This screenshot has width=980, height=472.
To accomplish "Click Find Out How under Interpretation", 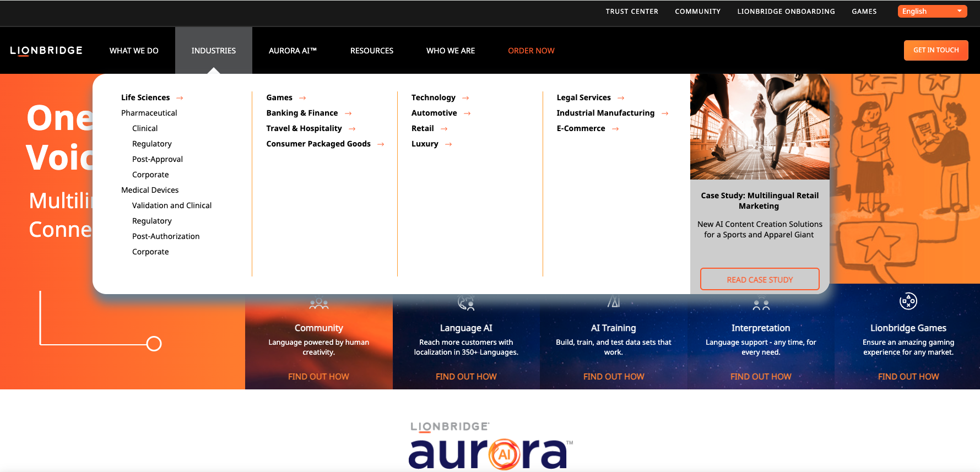I will (761, 377).
